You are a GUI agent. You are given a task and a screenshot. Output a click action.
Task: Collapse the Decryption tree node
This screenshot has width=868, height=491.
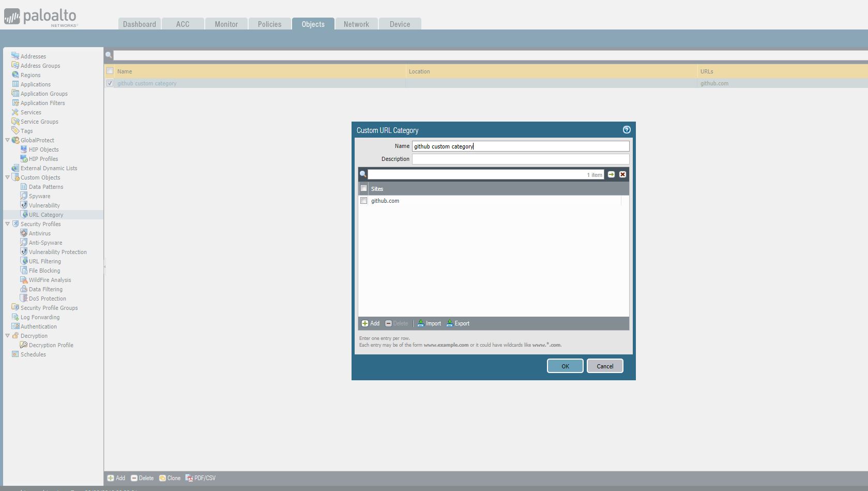(x=7, y=335)
